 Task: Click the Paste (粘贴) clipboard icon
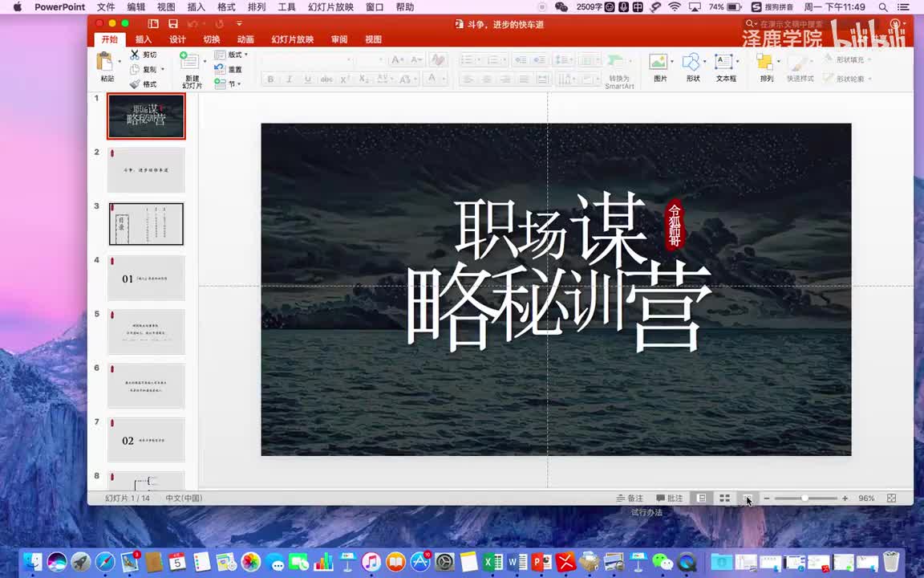(x=105, y=61)
